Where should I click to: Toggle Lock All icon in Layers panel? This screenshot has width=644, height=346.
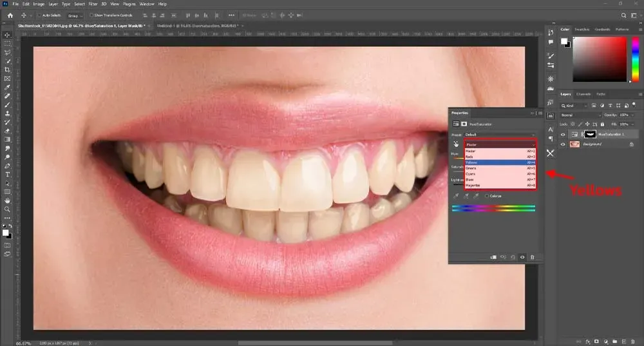point(603,124)
